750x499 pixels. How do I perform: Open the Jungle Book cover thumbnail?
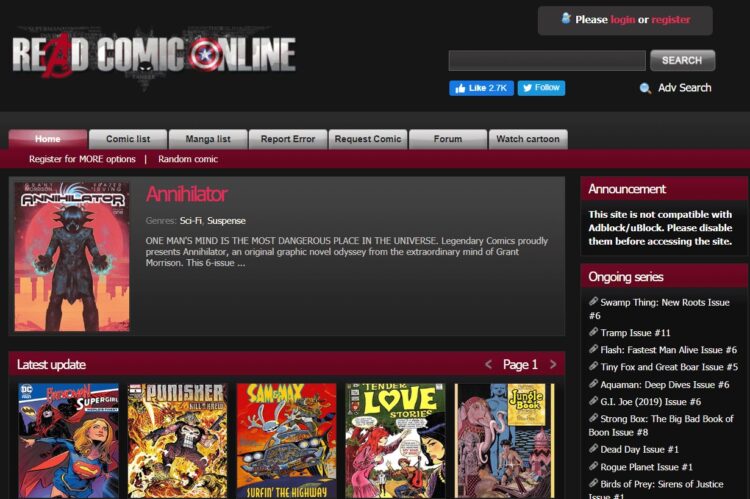(x=505, y=441)
